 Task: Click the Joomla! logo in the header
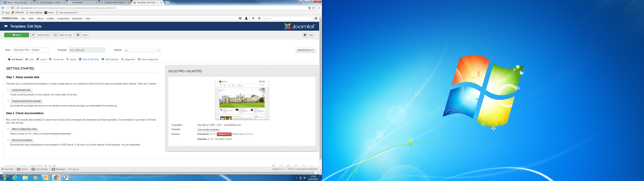pyautogui.click(x=300, y=26)
